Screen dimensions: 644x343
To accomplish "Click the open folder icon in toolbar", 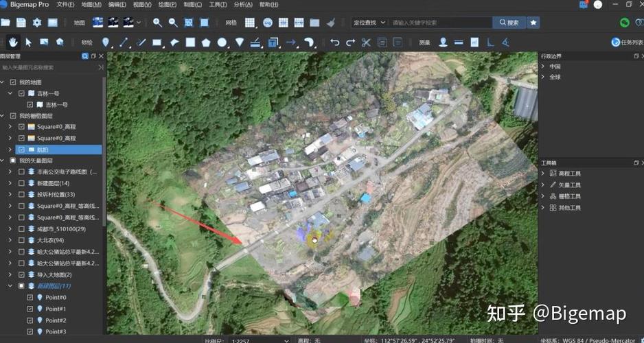I will [5, 23].
